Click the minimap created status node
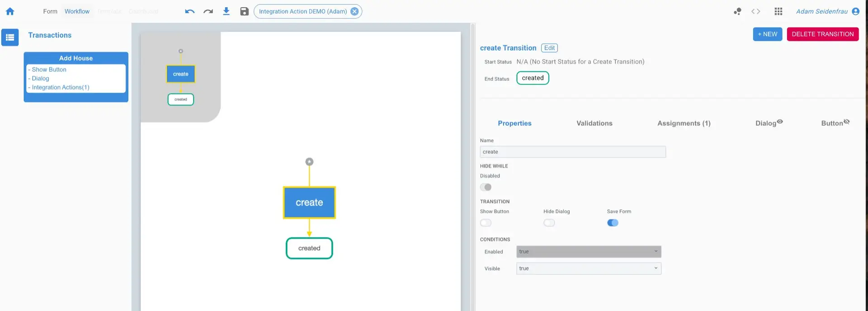This screenshot has width=868, height=311. [181, 99]
